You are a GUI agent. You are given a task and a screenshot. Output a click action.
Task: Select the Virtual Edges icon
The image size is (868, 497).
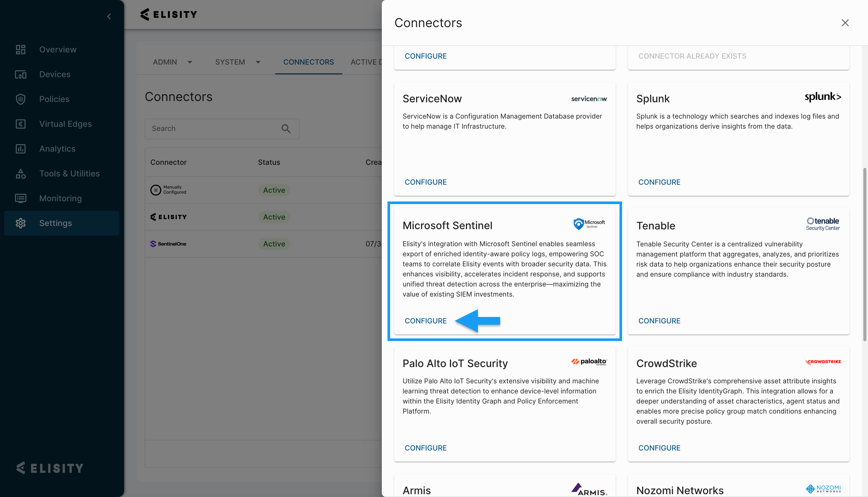(x=20, y=124)
